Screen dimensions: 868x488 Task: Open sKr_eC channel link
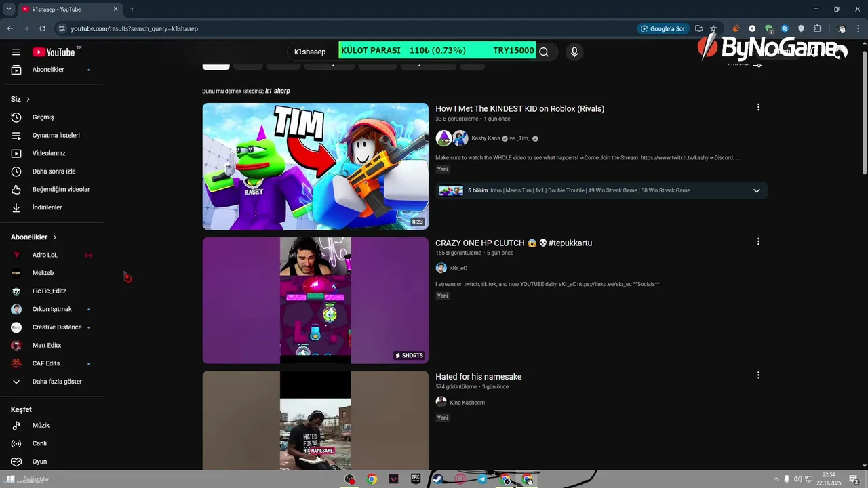[x=458, y=268]
